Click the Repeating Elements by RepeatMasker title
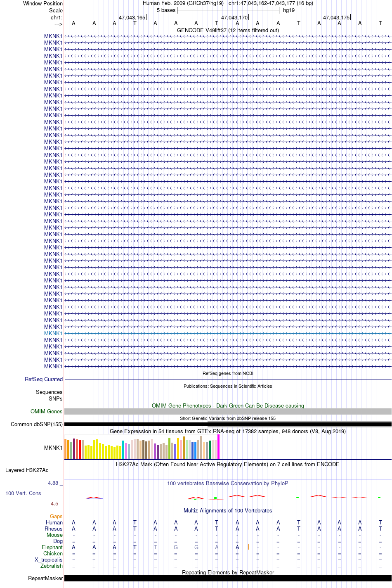This screenshot has height=588, width=392. (x=228, y=572)
